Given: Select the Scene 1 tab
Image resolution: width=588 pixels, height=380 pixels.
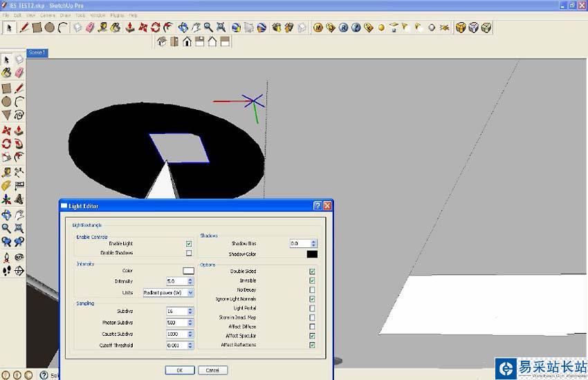Looking at the screenshot, I should [37, 53].
